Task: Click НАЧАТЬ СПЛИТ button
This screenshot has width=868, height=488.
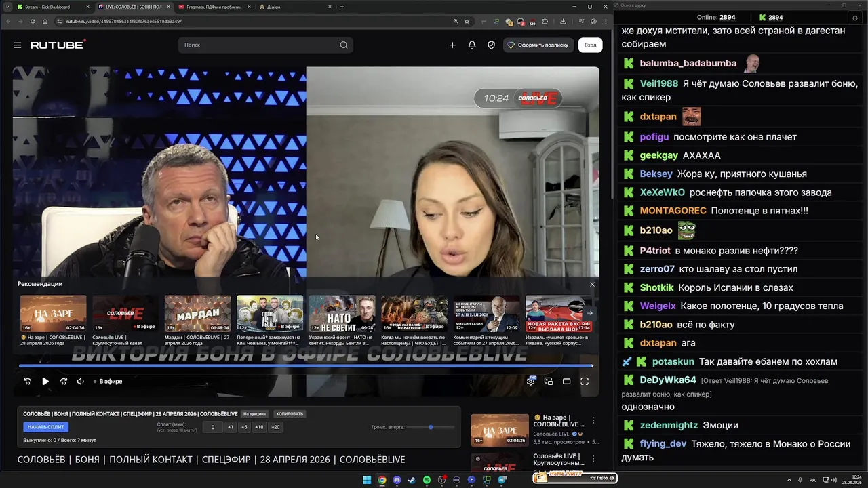Action: point(46,427)
